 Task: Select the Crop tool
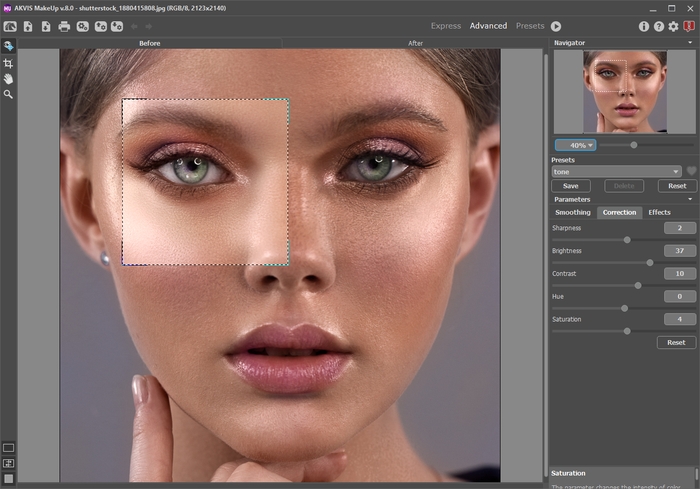coord(8,63)
